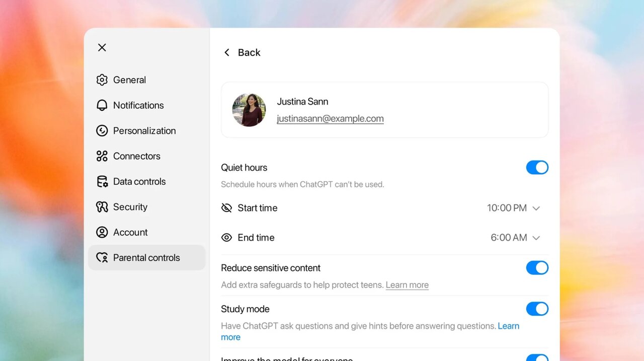Click the General gear icon

coord(102,80)
